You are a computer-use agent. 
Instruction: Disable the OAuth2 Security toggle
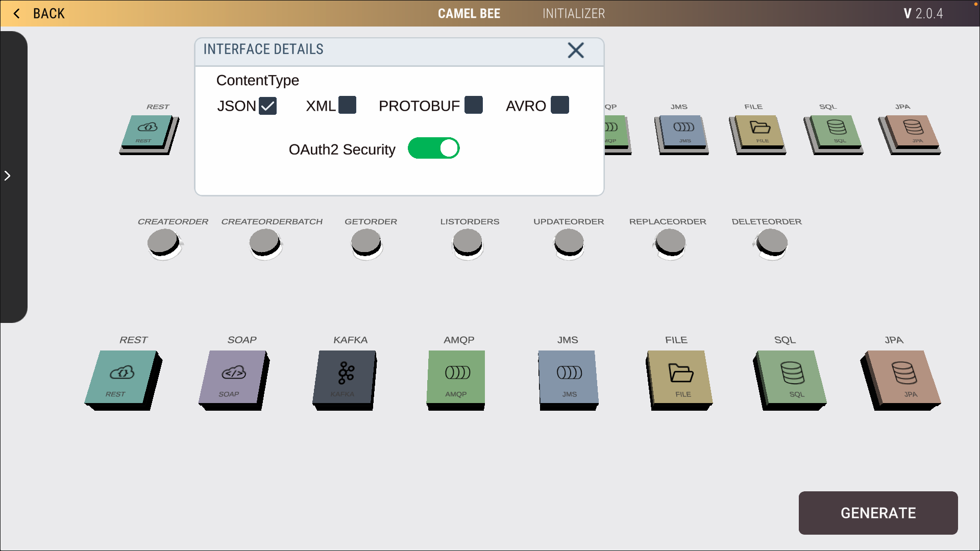click(x=434, y=148)
